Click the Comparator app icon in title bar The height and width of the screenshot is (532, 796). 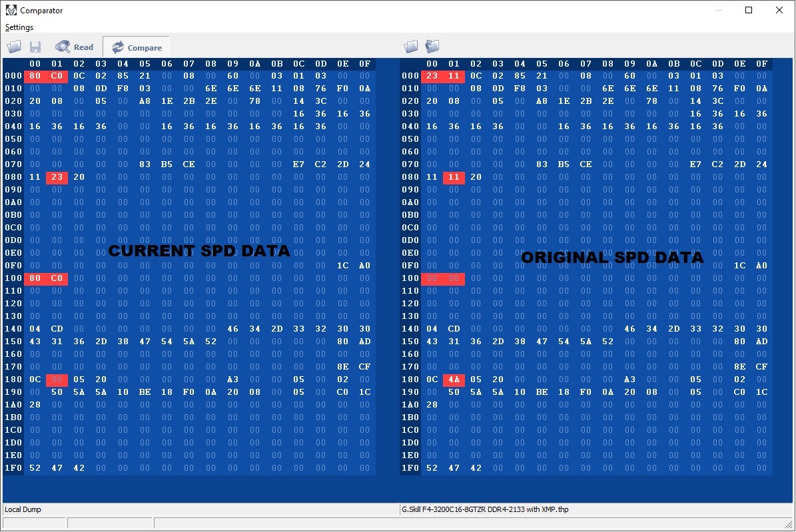(x=11, y=10)
